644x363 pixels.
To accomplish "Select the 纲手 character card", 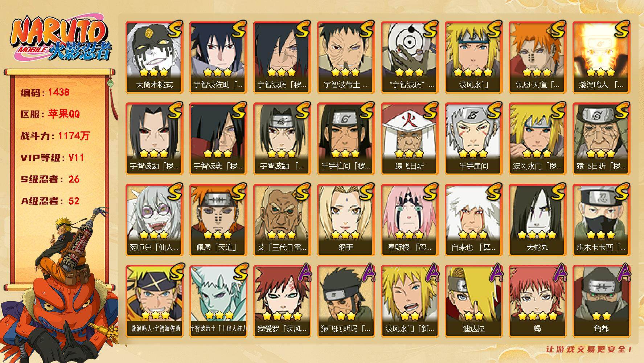I will [x=346, y=220].
